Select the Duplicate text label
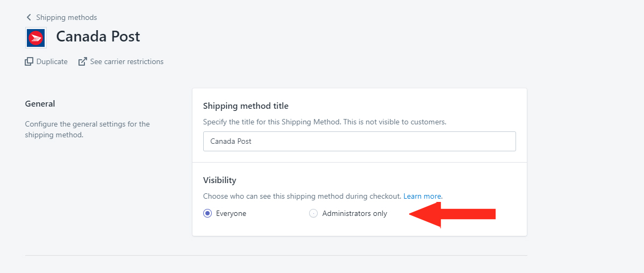 coord(52,62)
